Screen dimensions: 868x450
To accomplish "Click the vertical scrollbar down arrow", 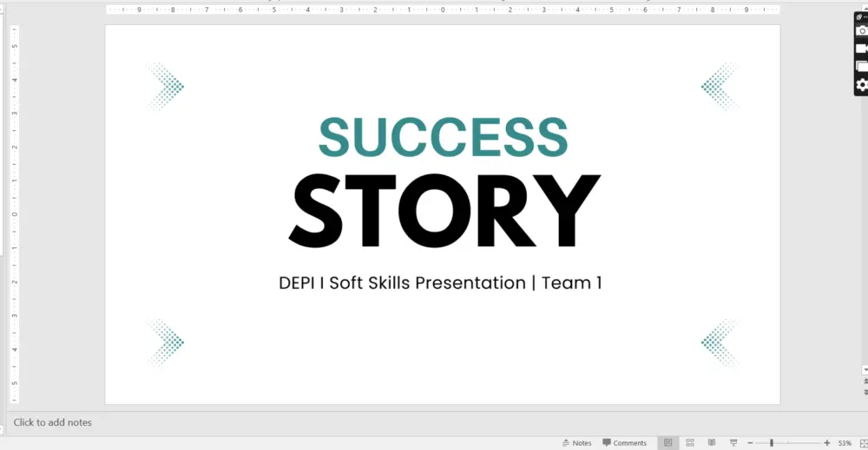I will click(865, 370).
